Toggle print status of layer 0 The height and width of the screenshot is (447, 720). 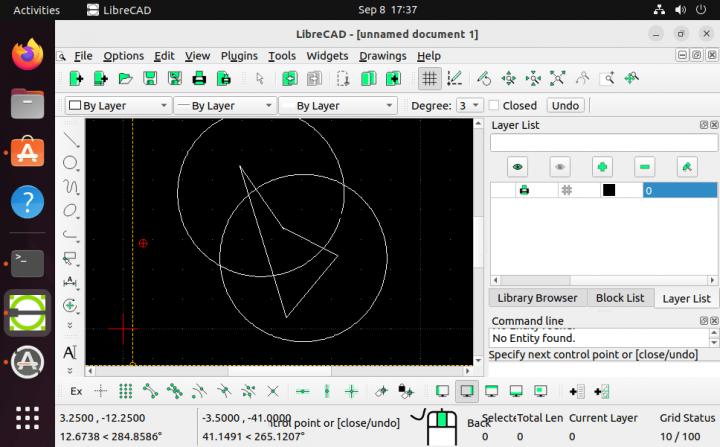click(523, 190)
